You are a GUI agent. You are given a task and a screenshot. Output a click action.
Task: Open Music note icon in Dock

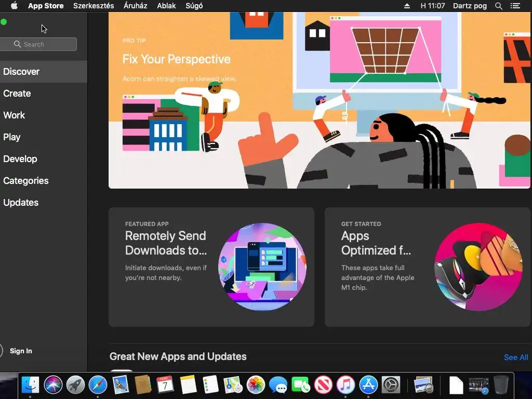(345, 385)
